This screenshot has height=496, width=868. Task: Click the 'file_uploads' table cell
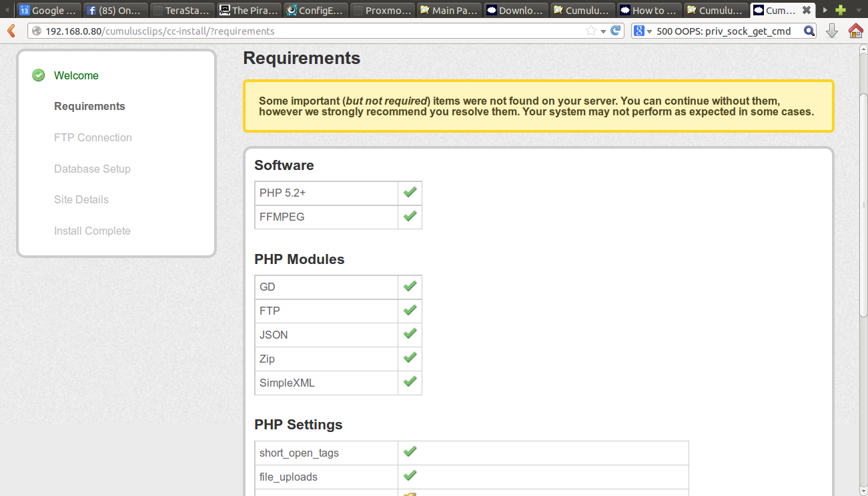point(326,477)
